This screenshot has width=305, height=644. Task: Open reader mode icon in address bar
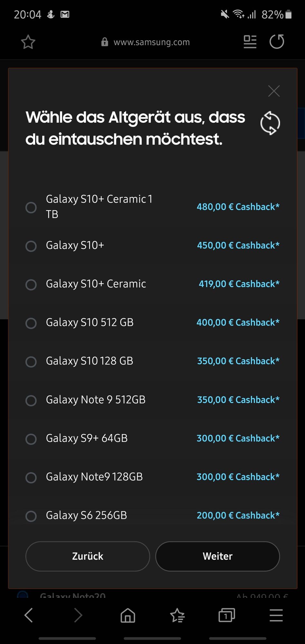[x=250, y=42]
